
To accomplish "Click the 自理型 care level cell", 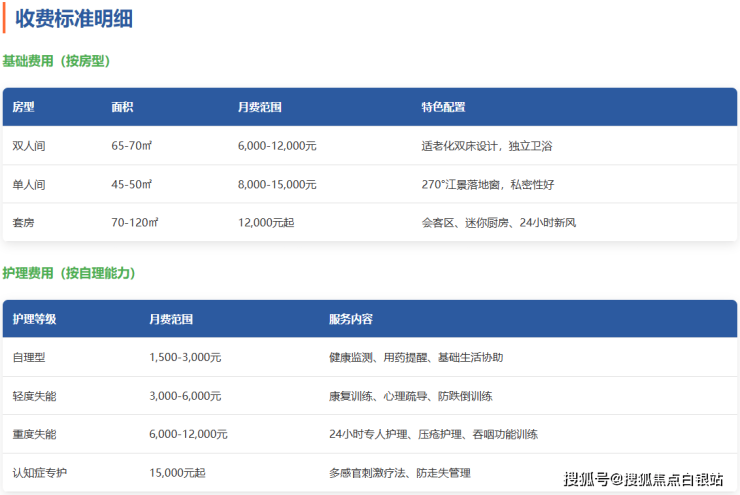I will click(29, 358).
